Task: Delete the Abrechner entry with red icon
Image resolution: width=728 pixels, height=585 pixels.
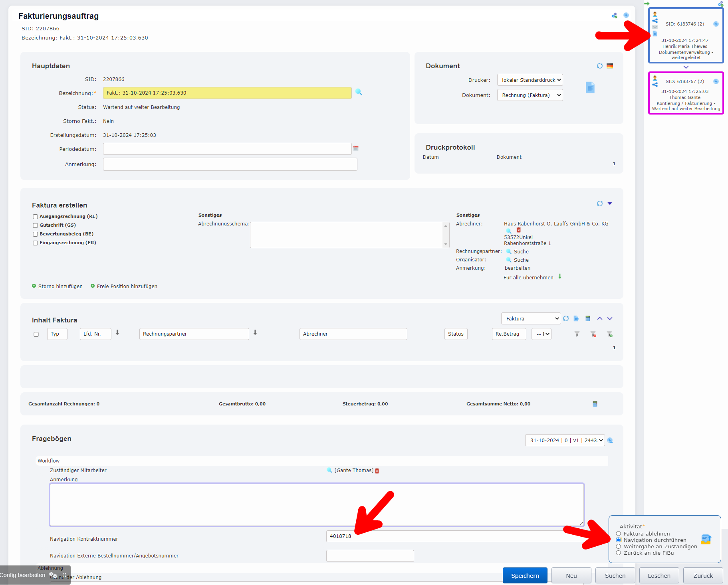Action: (x=519, y=230)
